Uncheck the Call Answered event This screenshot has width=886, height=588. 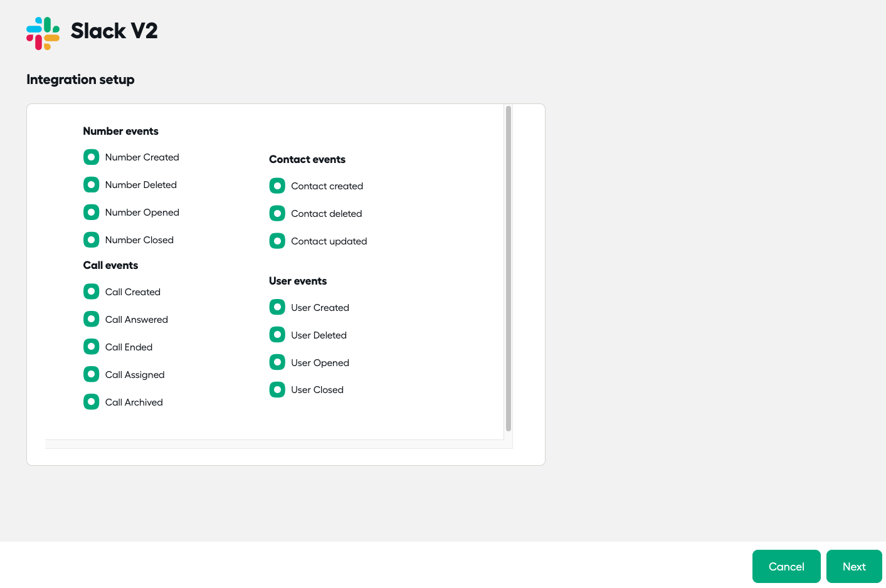92,319
